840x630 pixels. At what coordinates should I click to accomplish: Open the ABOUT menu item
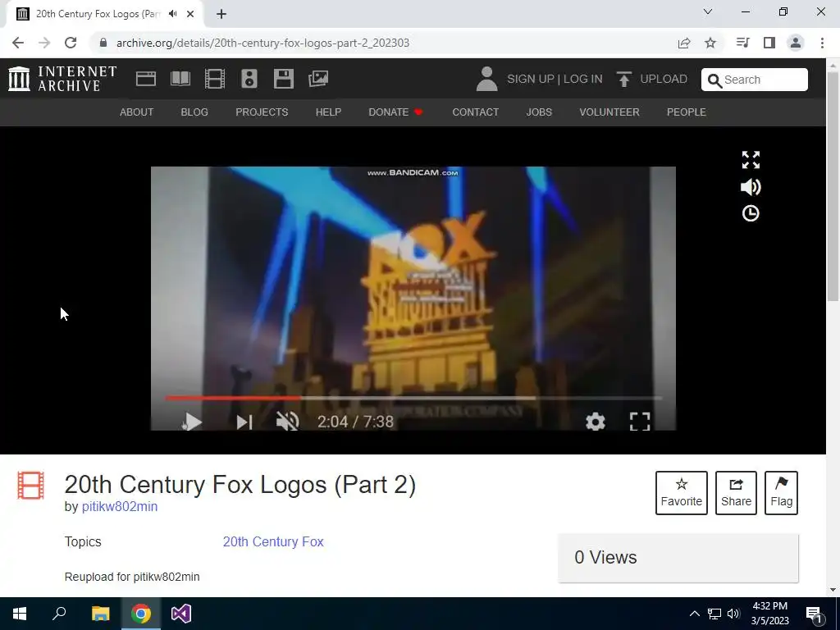137,112
